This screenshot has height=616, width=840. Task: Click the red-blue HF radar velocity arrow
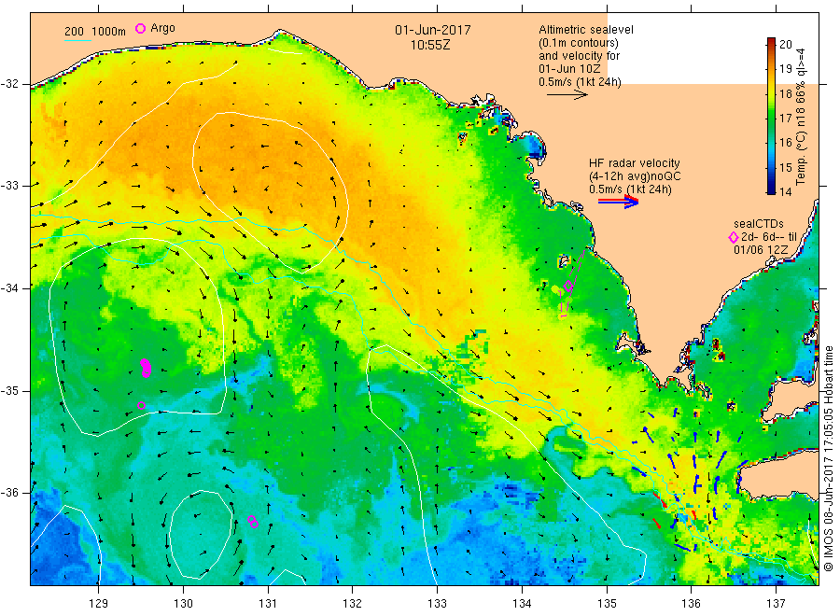coord(618,202)
